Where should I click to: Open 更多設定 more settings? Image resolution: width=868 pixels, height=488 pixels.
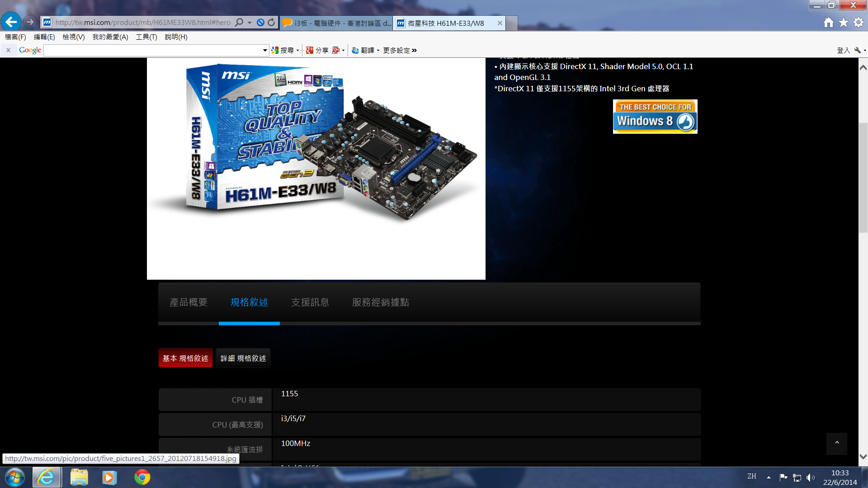coord(400,50)
